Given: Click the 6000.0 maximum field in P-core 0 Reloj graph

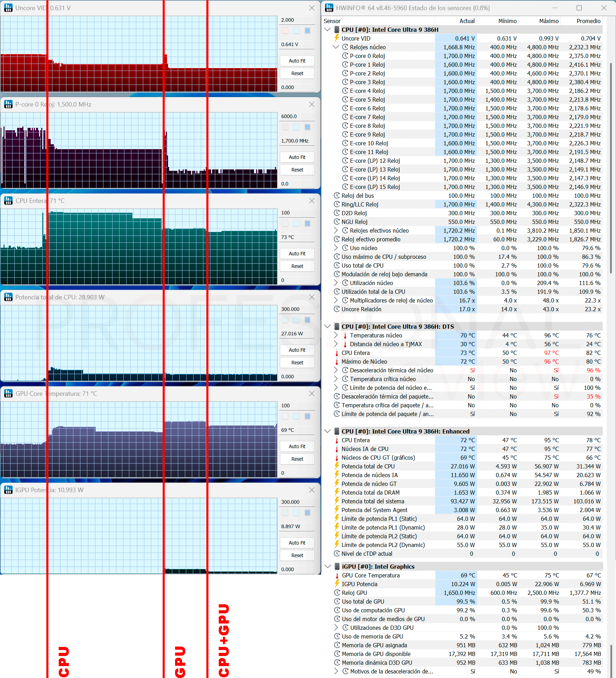Looking at the screenshot, I should [297, 116].
